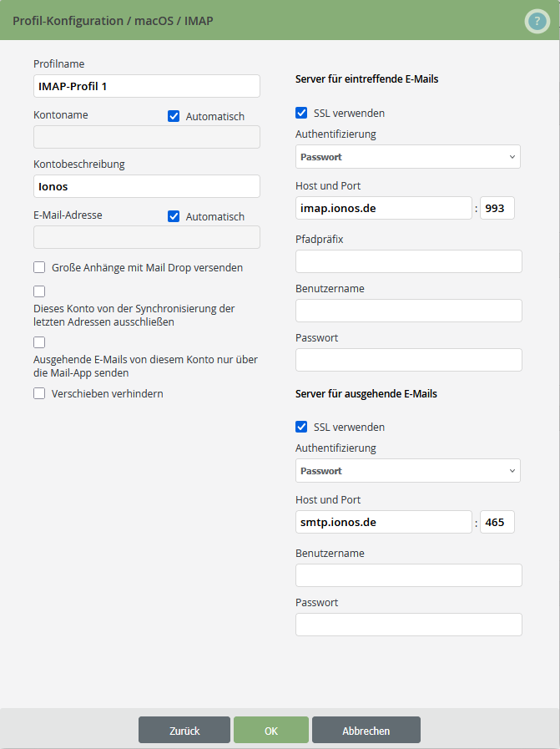Select the Profilname field containing IMAP-Profil 1
This screenshot has width=560, height=749.
[x=146, y=86]
